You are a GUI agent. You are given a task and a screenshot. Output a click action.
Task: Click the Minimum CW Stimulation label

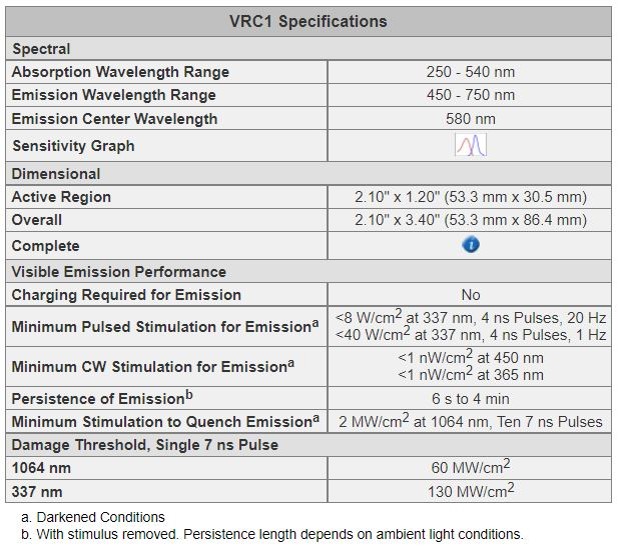pyautogui.click(x=153, y=366)
